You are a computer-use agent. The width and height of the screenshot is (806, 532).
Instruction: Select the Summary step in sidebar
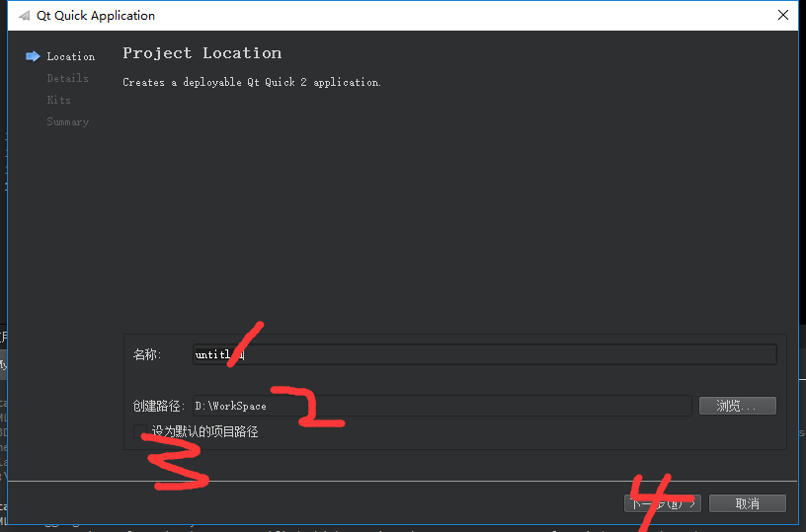(68, 121)
